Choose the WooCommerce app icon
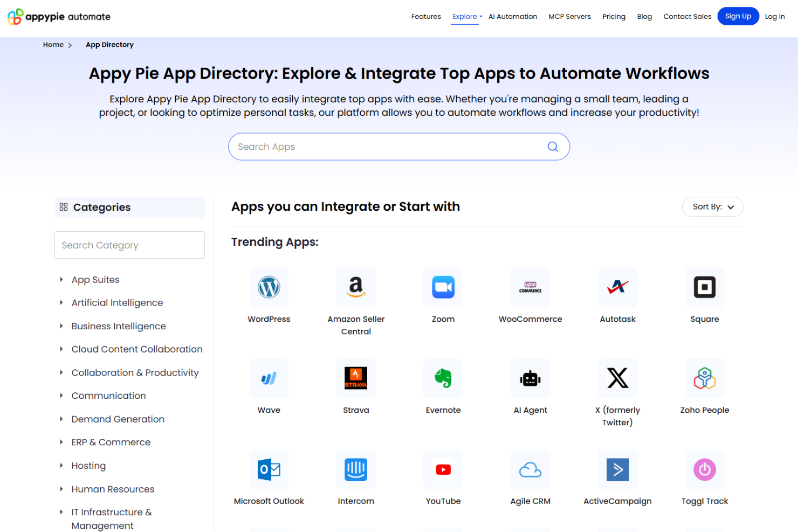The image size is (798, 532). [531, 287]
